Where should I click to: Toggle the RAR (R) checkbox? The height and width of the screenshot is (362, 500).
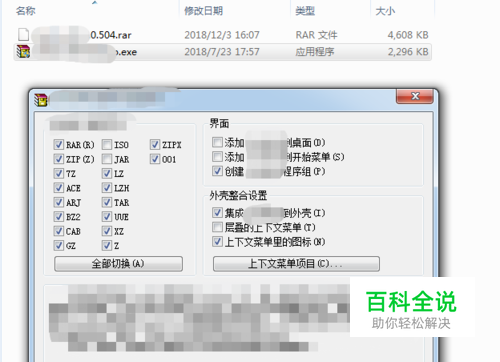[58, 145]
